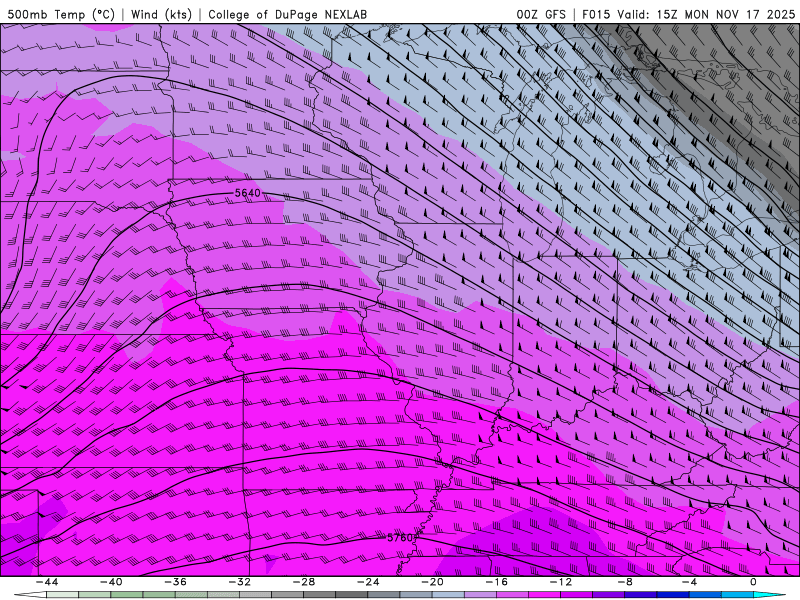Image resolution: width=800 pixels, height=600 pixels.
Task: Click the -20 color bar label
Action: [x=432, y=582]
